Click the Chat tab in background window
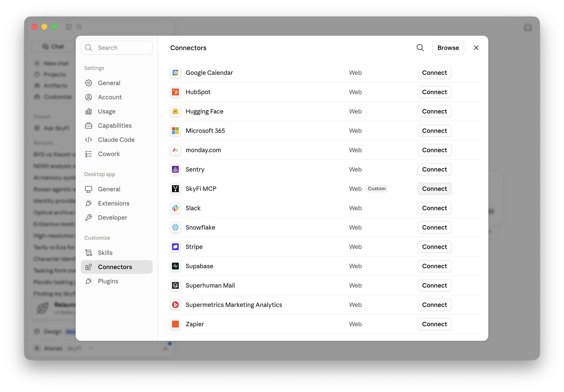The width and height of the screenshot is (564, 392). 54,46
